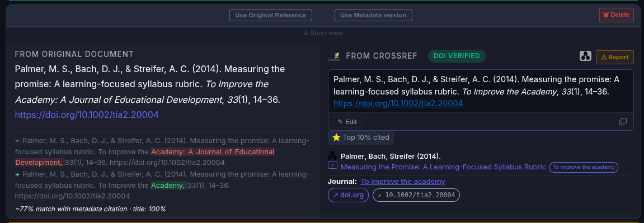Open the Report issue button
Screen dimensions: 644x223
[x=614, y=57]
